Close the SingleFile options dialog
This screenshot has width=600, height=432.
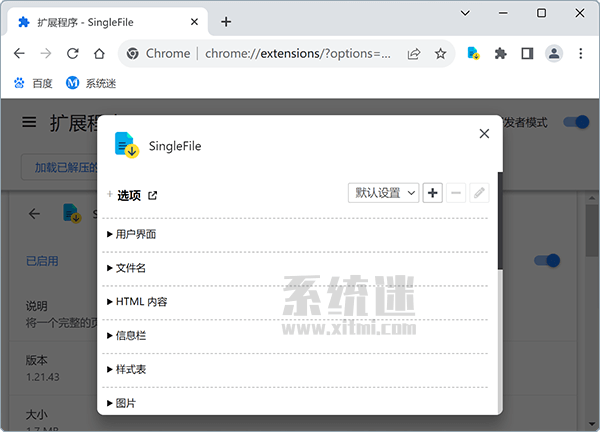click(485, 133)
